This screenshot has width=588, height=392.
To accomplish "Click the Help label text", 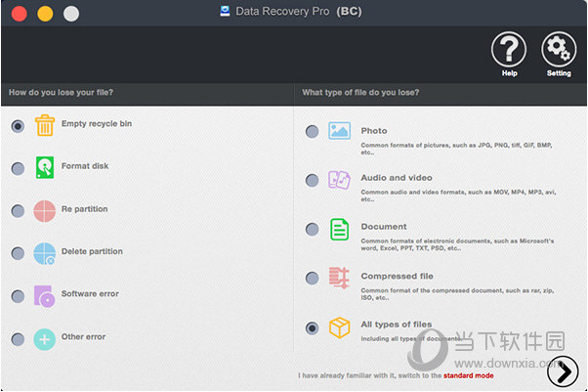I will (x=509, y=73).
